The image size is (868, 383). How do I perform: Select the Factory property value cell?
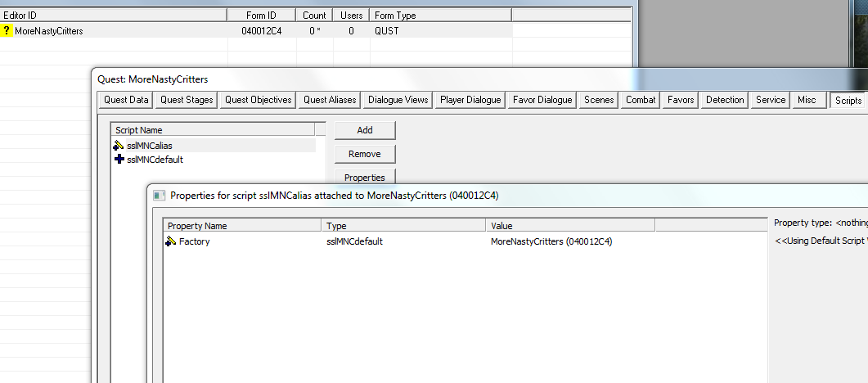click(x=551, y=241)
